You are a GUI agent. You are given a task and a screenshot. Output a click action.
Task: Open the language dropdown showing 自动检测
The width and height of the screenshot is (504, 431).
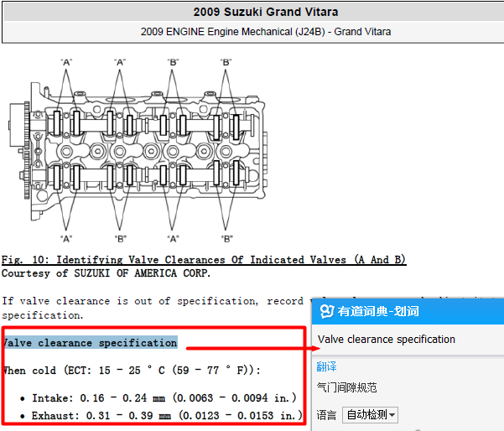coord(370,414)
